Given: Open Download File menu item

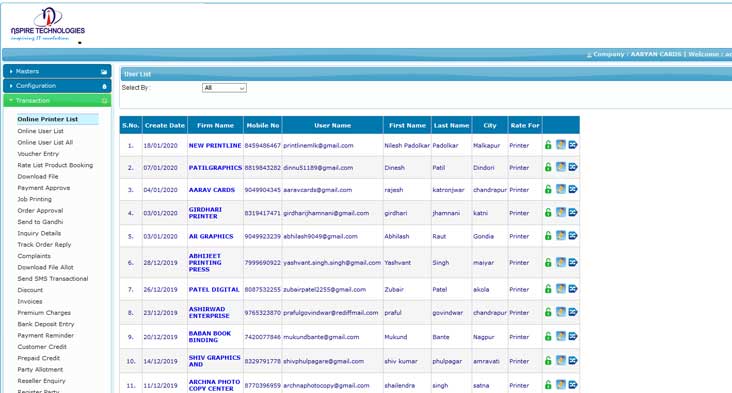Looking at the screenshot, I should pos(38,176).
